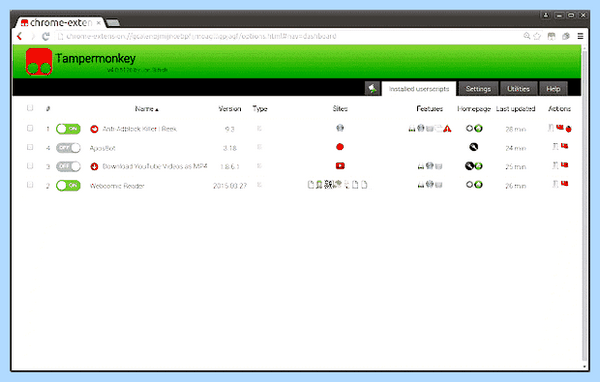Enable the AposBot script toggle

68,148
